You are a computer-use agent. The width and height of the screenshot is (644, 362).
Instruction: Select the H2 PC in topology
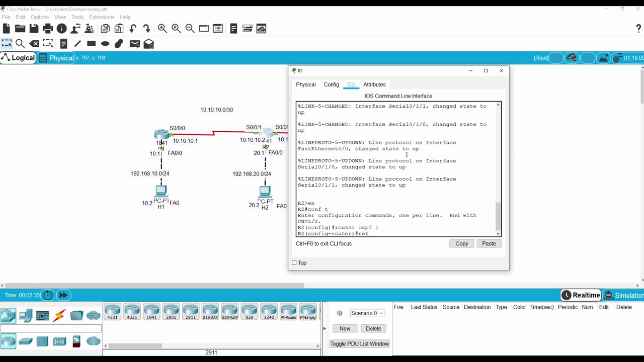click(265, 192)
